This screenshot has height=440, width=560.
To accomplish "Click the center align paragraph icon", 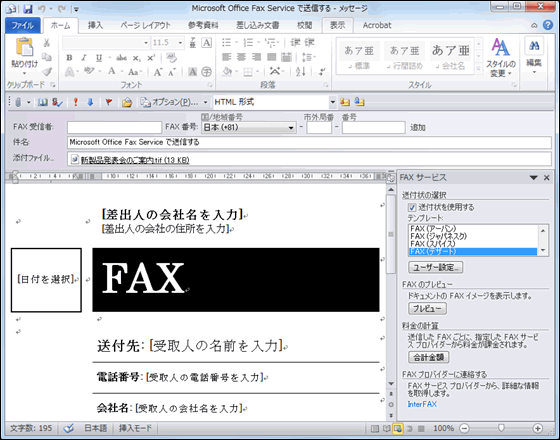I will tap(241, 57).
